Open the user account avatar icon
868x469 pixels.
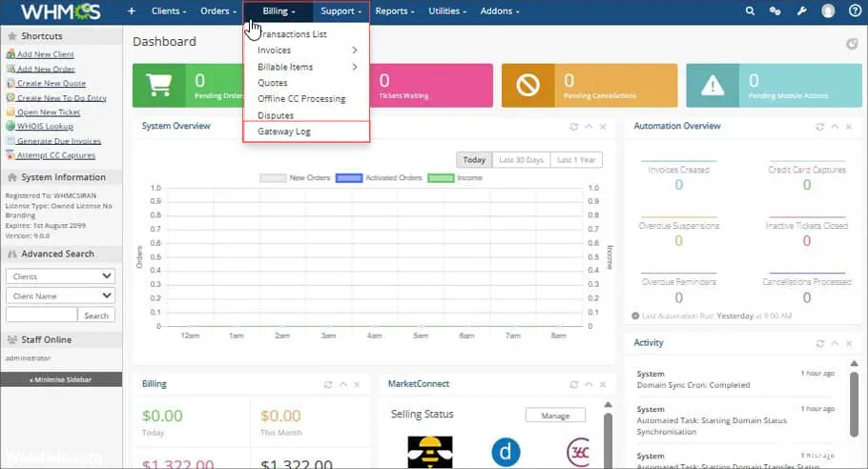pyautogui.click(x=828, y=11)
